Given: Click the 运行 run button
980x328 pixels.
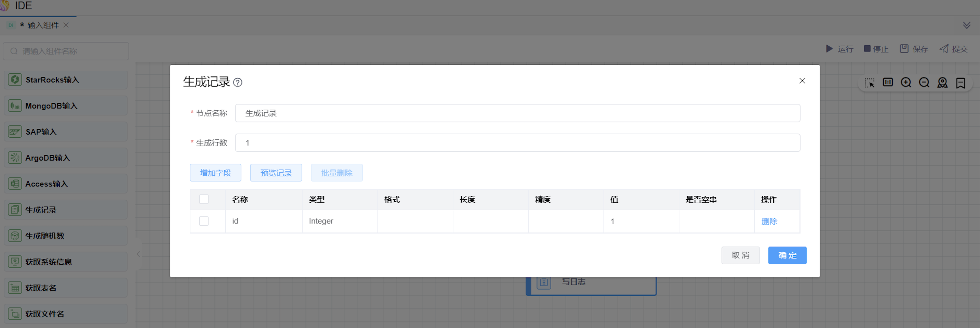Looking at the screenshot, I should 840,49.
